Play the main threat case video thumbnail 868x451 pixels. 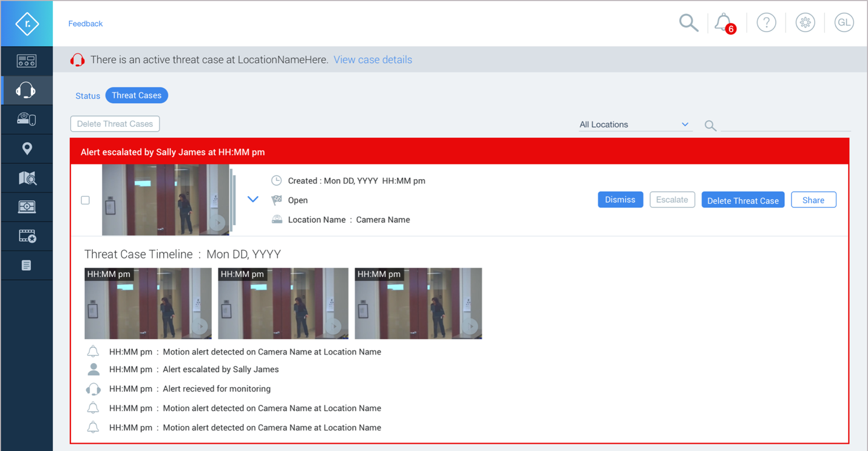point(166,200)
